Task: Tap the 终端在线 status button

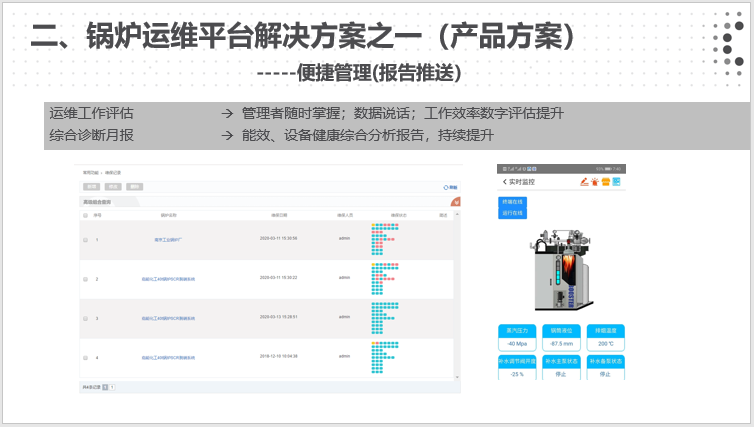Action: (512, 202)
